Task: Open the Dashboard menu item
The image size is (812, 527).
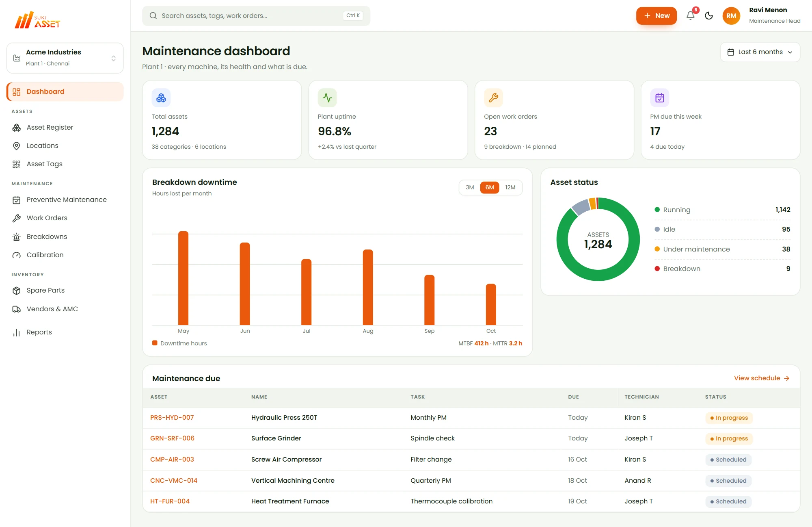Action: pos(65,92)
